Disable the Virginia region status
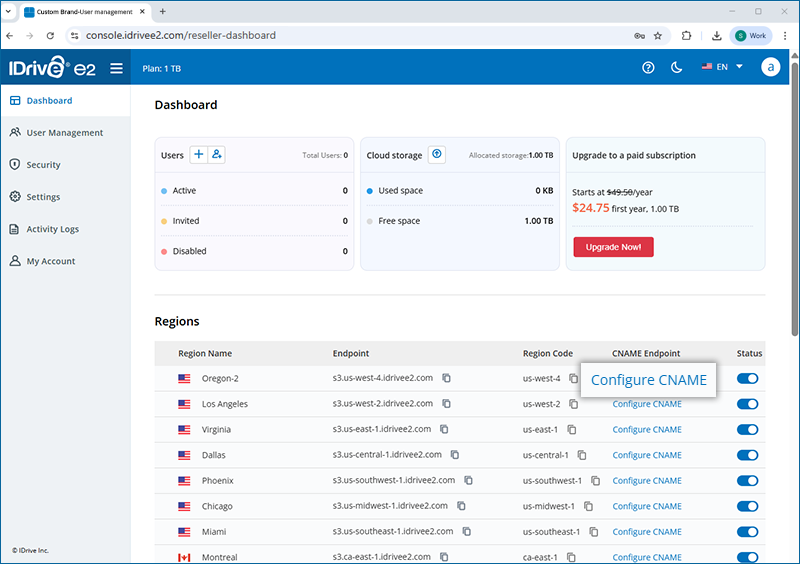This screenshot has width=800, height=564. 747,429
